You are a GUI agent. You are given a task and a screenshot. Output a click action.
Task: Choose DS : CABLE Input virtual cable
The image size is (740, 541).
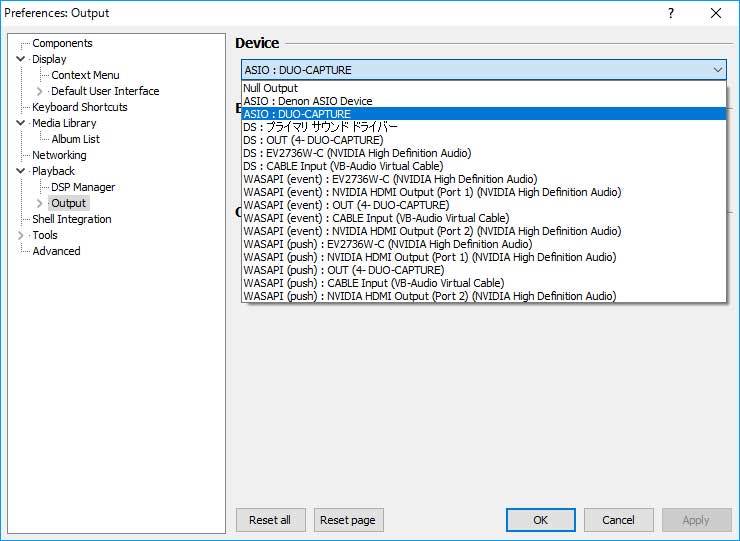484,166
